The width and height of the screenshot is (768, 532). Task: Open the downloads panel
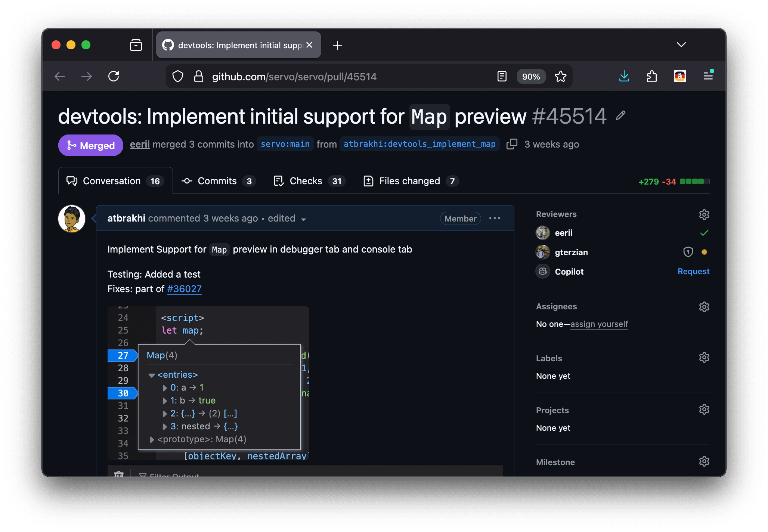click(624, 77)
